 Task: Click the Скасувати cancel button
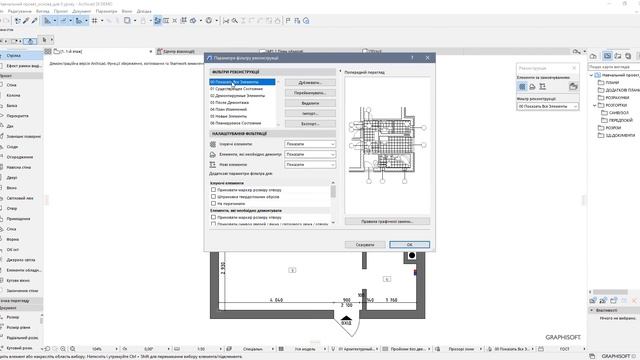(x=365, y=244)
